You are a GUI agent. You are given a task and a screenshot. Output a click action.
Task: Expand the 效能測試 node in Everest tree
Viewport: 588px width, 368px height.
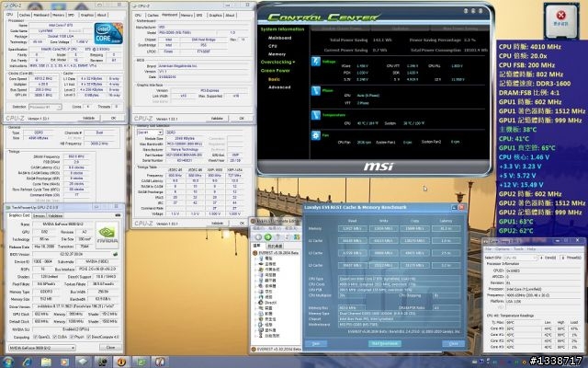coord(256,336)
